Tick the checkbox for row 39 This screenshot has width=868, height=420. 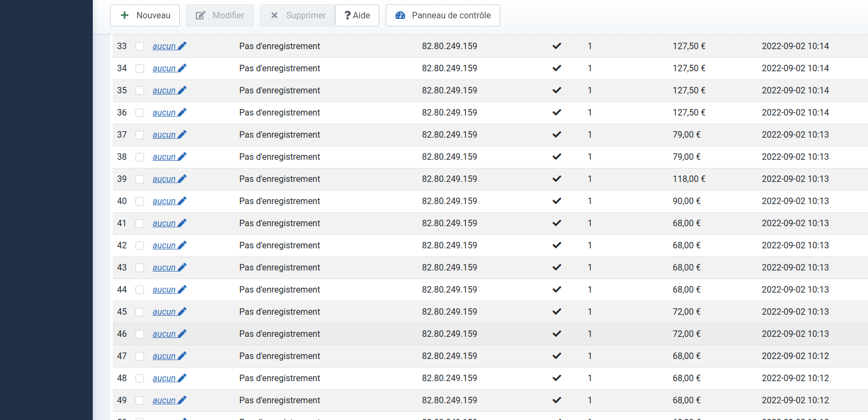point(140,179)
